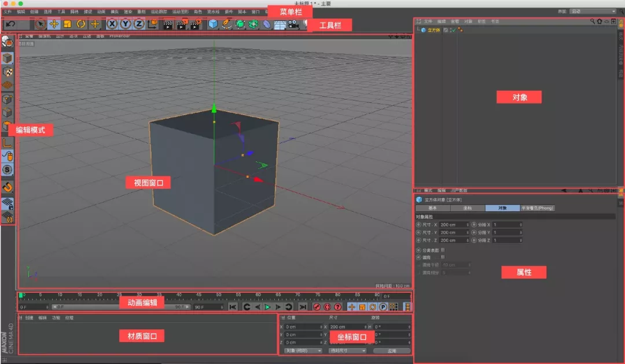Screen dimensions: 625x364
Task: Open the viewport ProRender menu
Action: [120, 36]
